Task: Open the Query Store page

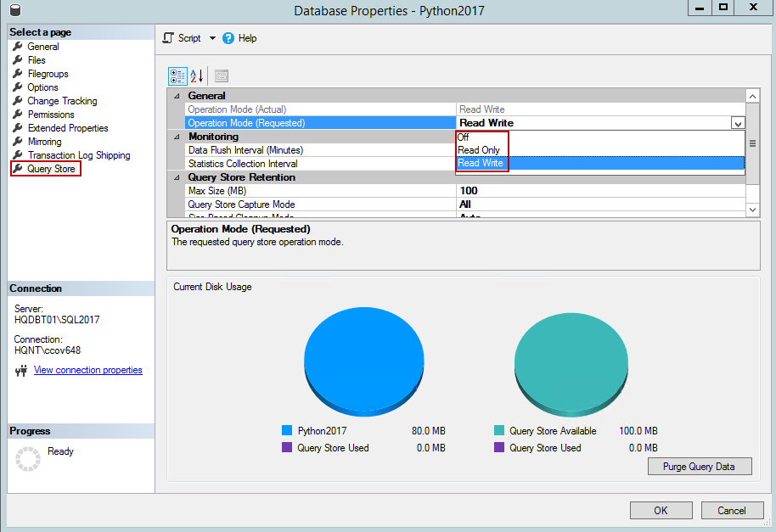Action: coord(51,169)
